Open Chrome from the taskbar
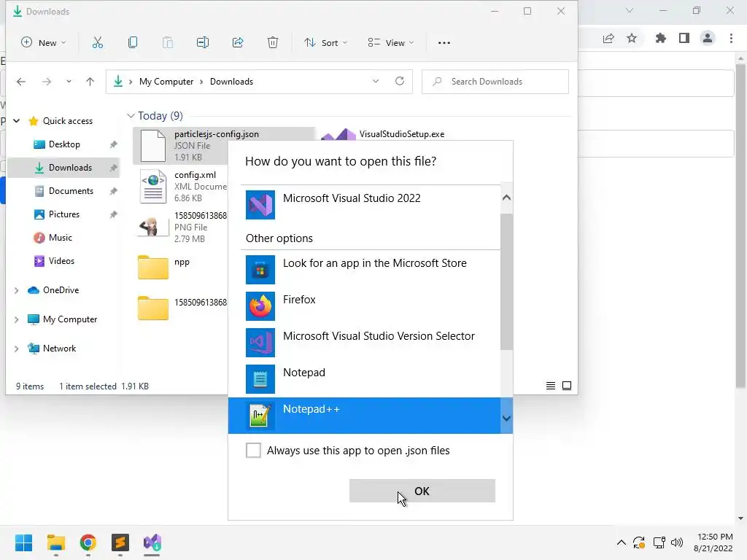This screenshot has width=747, height=560. 88,542
